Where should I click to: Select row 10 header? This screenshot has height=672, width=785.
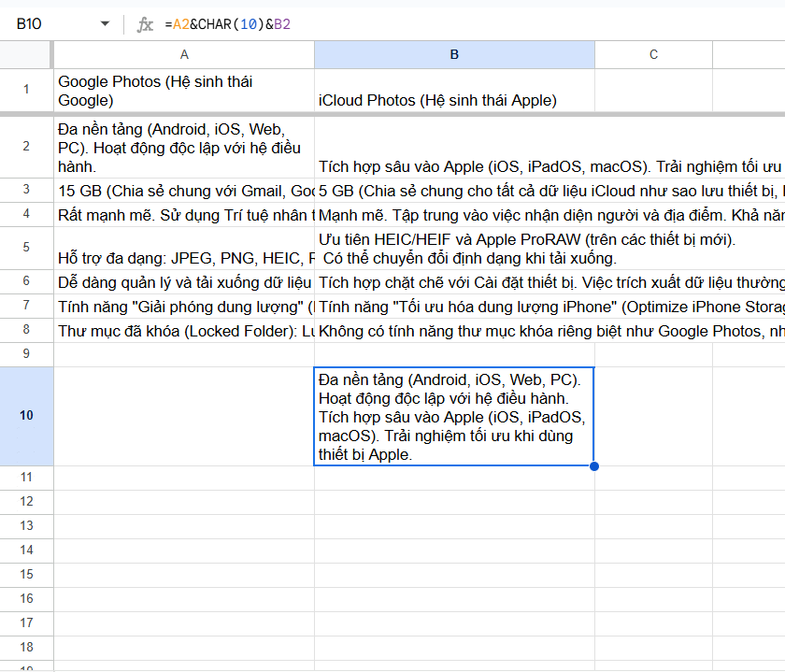[26, 416]
